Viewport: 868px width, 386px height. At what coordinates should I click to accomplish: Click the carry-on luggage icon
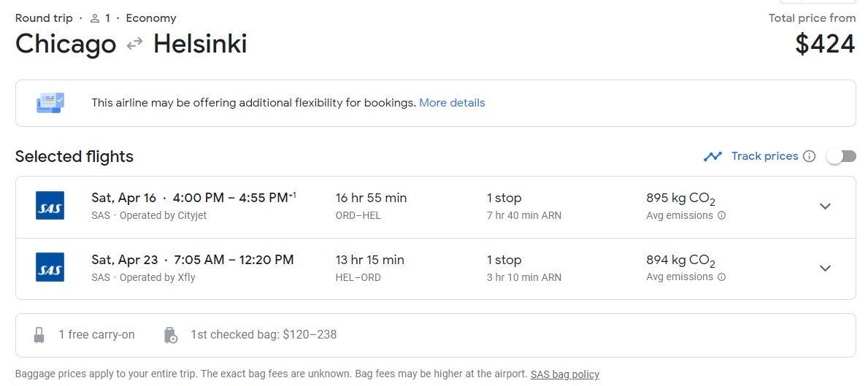39,335
